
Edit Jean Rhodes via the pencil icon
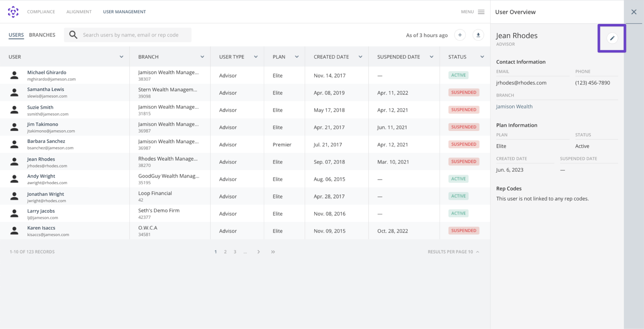(612, 38)
